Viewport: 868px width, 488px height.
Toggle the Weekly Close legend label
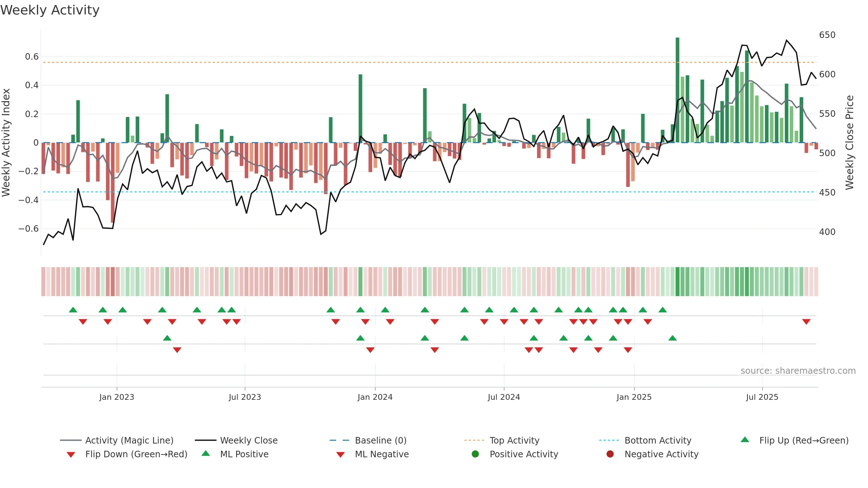point(249,441)
